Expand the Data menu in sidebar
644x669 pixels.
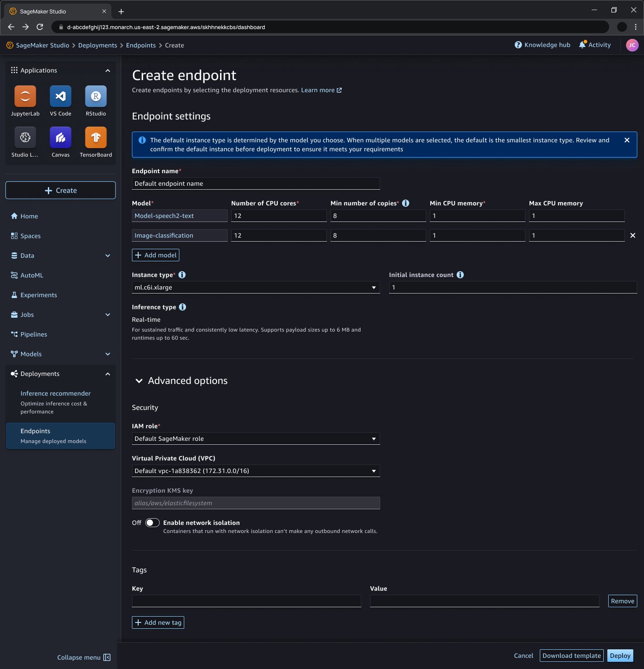click(108, 256)
